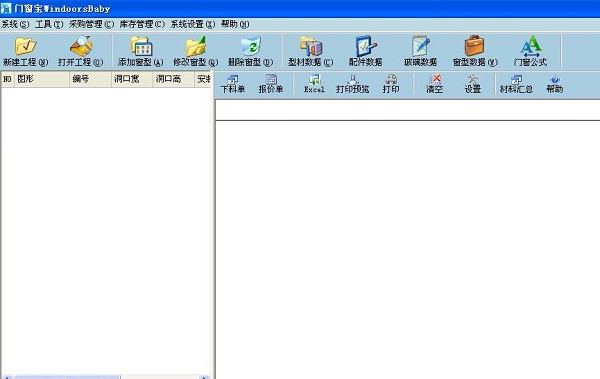Delete window type using 删除窗型 icon

251,51
